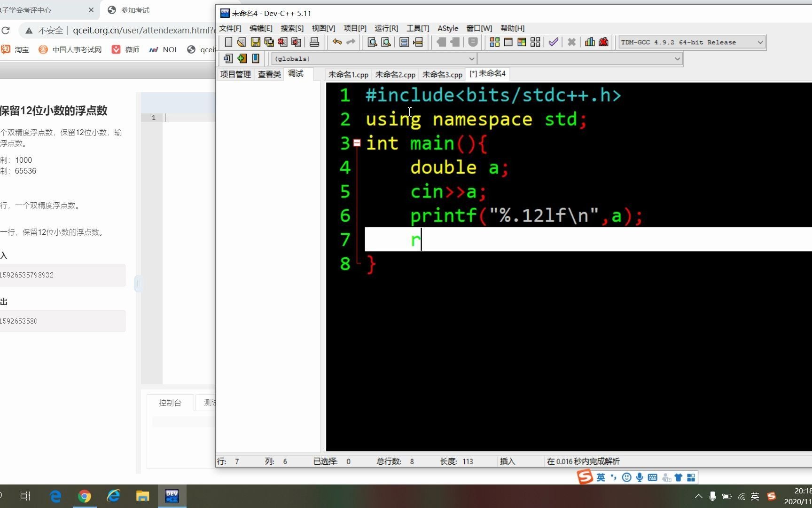Open the Replace search icon
The width and height of the screenshot is (812, 508).
pos(386,42)
